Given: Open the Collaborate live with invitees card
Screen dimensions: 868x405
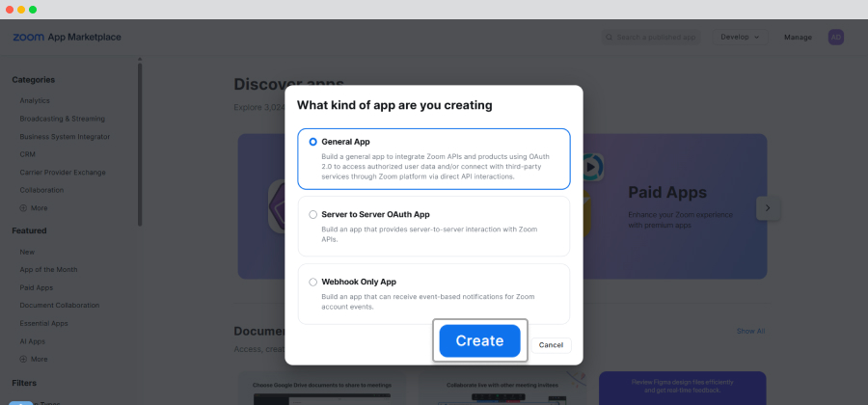Looking at the screenshot, I should pos(502,388).
